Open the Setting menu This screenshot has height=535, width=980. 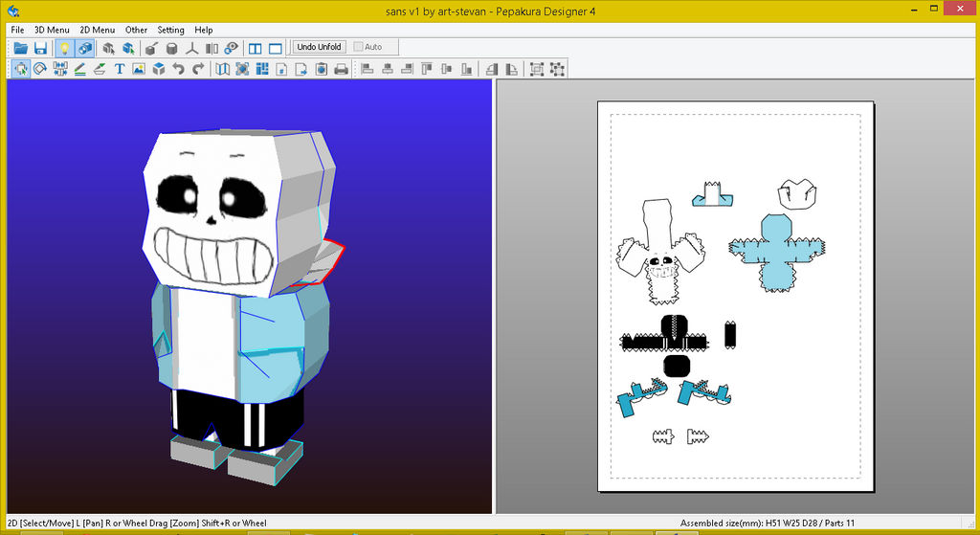(170, 30)
